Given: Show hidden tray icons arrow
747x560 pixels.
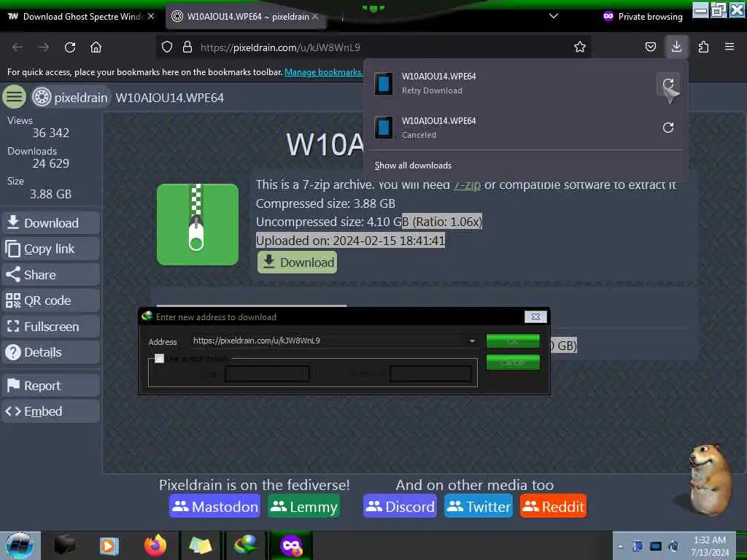Looking at the screenshot, I should point(620,546).
